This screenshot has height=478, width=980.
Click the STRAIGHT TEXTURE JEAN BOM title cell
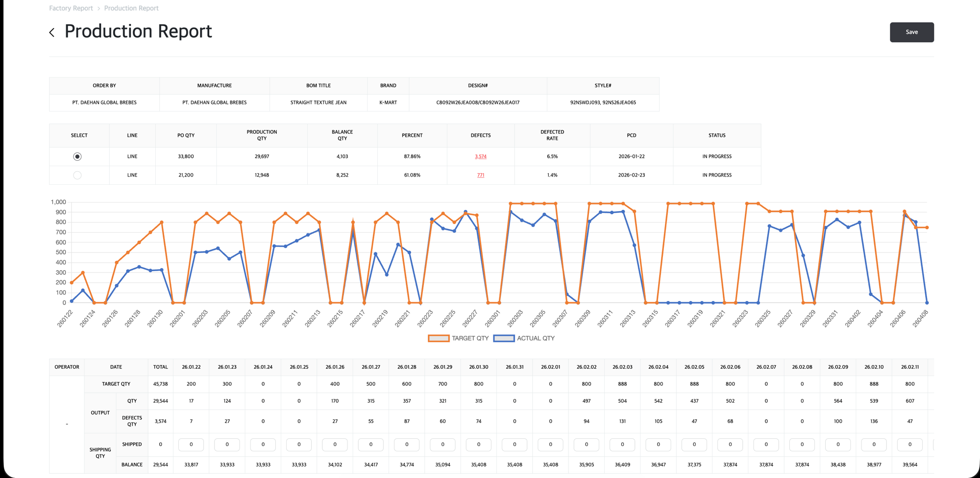pyautogui.click(x=318, y=102)
